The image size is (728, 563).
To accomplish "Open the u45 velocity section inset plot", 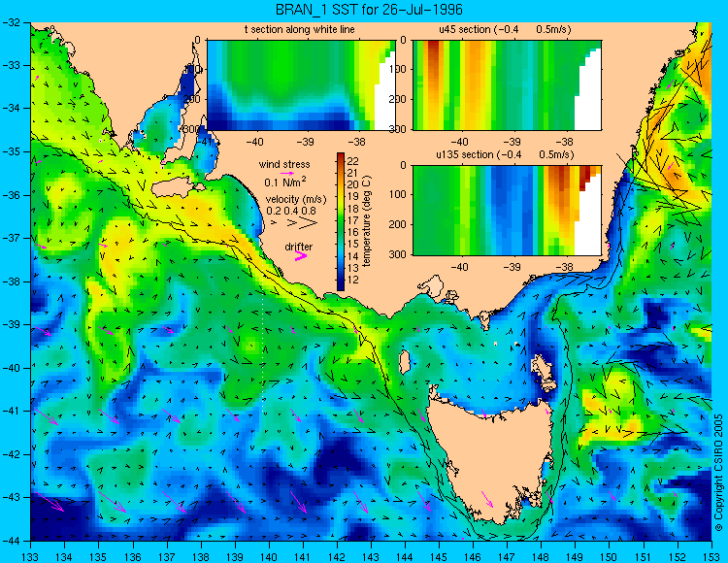I will [x=507, y=85].
